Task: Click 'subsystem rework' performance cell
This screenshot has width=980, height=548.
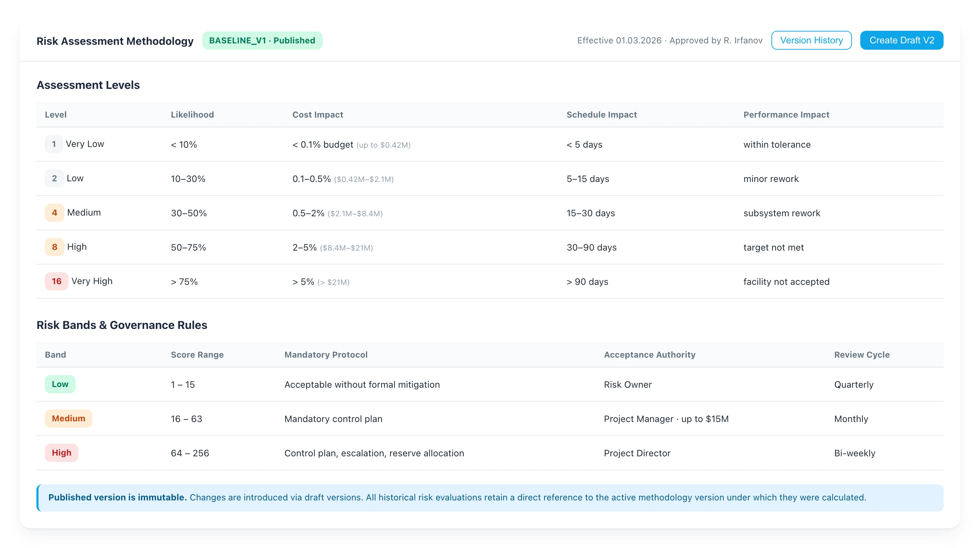Action: [782, 213]
